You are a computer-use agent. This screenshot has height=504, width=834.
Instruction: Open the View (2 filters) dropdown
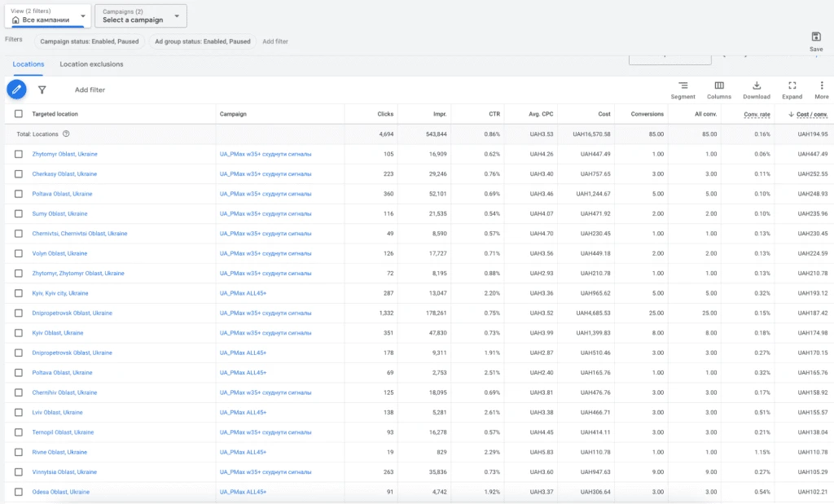pos(48,16)
